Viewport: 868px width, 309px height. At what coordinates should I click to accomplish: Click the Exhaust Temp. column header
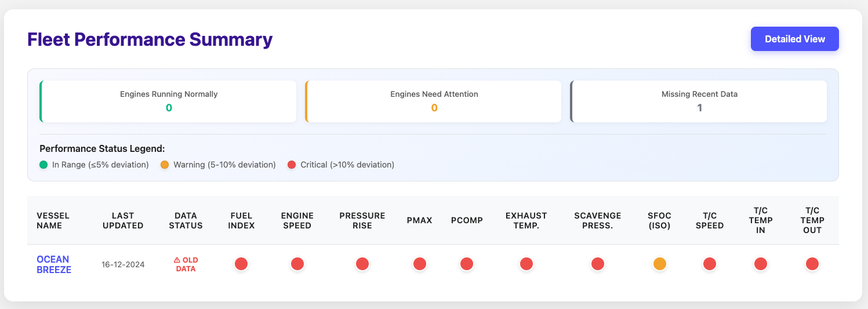(526, 220)
